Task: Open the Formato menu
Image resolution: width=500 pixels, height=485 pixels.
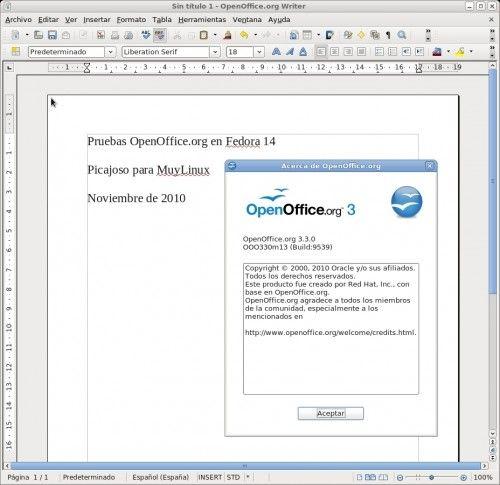Action: [x=131, y=20]
